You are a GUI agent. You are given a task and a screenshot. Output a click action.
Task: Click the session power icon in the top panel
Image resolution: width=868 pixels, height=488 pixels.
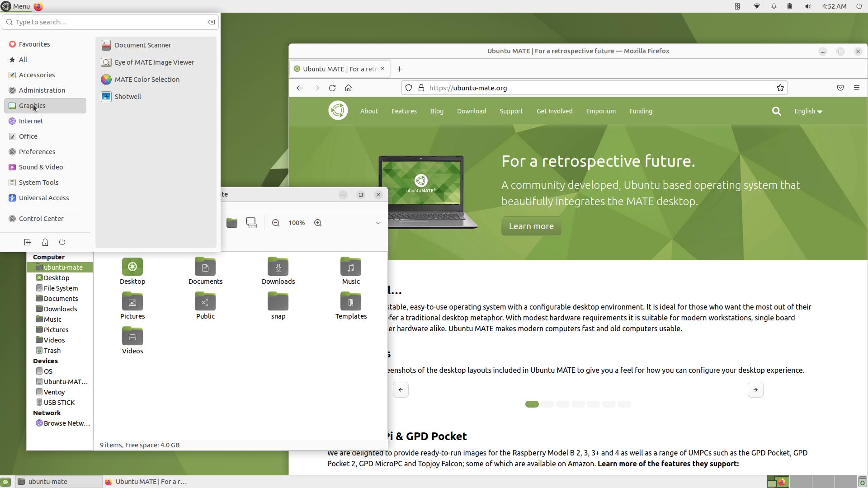(x=859, y=6)
